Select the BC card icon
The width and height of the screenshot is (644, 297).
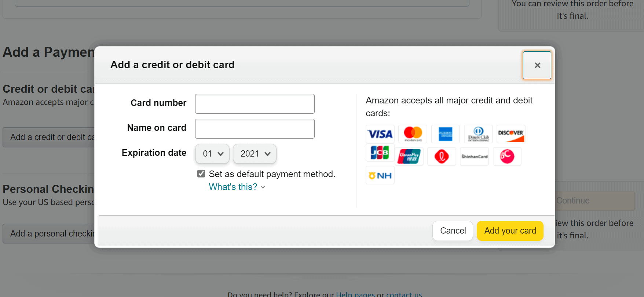coord(507,156)
